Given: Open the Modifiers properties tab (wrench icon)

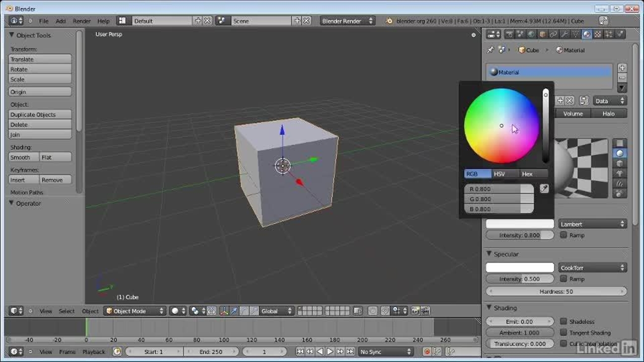Looking at the screenshot, I should pyautogui.click(x=565, y=34).
